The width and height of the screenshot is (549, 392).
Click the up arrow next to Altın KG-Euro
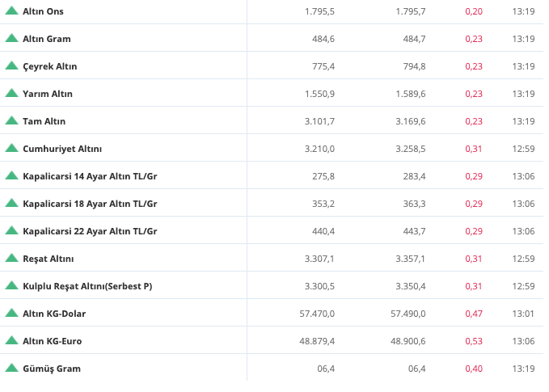click(11, 340)
